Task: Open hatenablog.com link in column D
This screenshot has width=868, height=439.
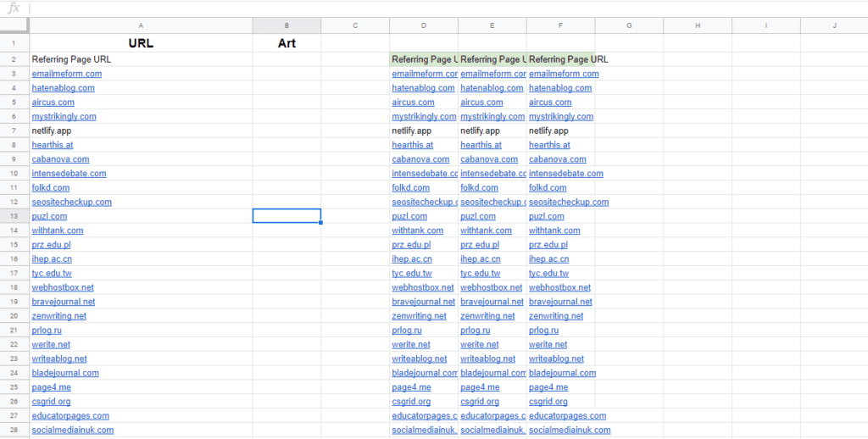Action: pyautogui.click(x=424, y=88)
